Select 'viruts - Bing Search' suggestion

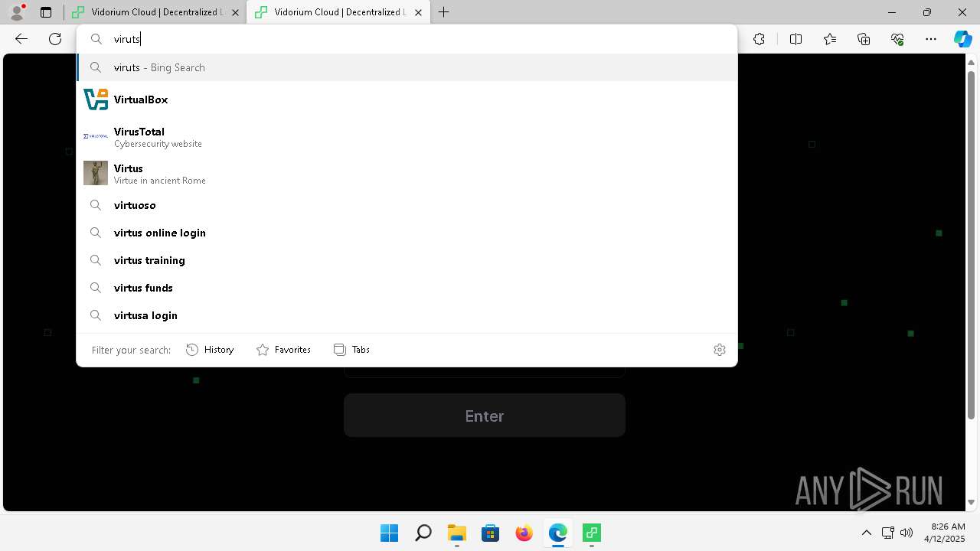pyautogui.click(x=407, y=67)
